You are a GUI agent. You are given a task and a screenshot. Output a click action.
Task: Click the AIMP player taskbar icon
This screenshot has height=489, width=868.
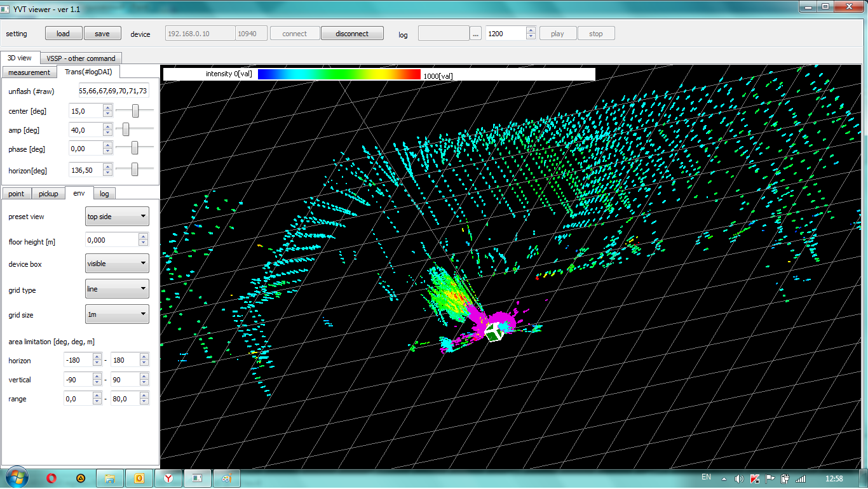(81, 478)
